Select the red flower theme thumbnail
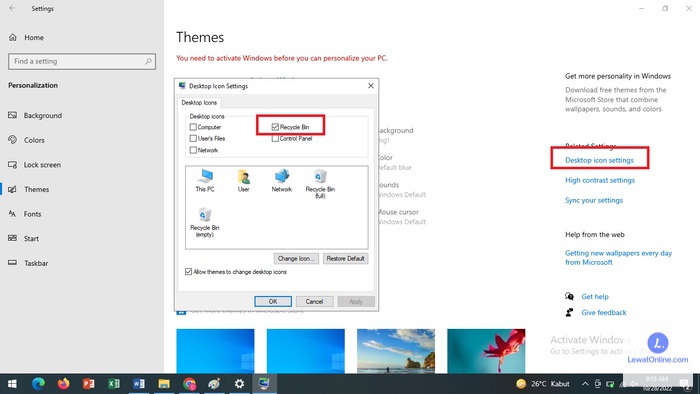This screenshot has height=394, width=700. pyautogui.click(x=486, y=351)
